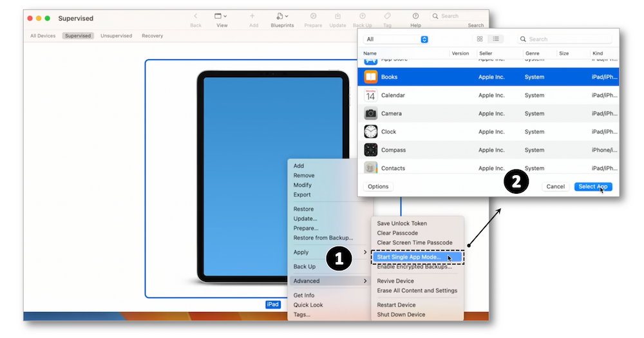Choose Start Single App Mode menu item
The width and height of the screenshot is (644, 338).
pyautogui.click(x=409, y=257)
